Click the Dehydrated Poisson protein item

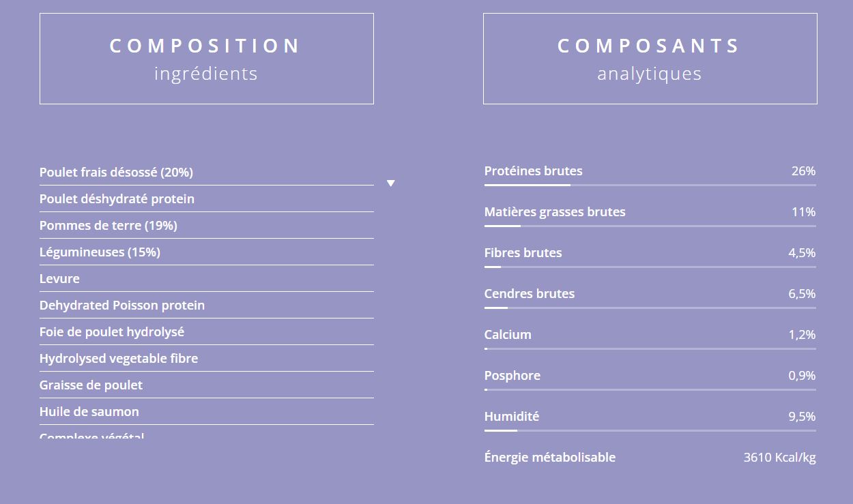point(122,306)
